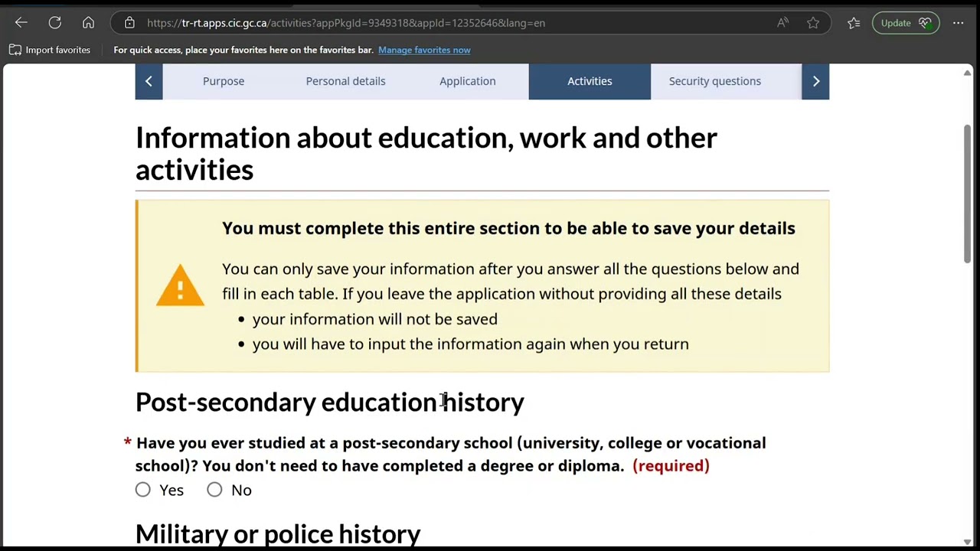Click the orange warning triangle icon

[x=181, y=285]
